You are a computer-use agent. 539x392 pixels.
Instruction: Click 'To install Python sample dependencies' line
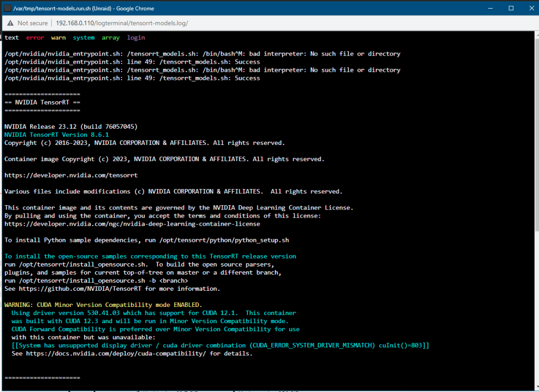click(x=147, y=240)
